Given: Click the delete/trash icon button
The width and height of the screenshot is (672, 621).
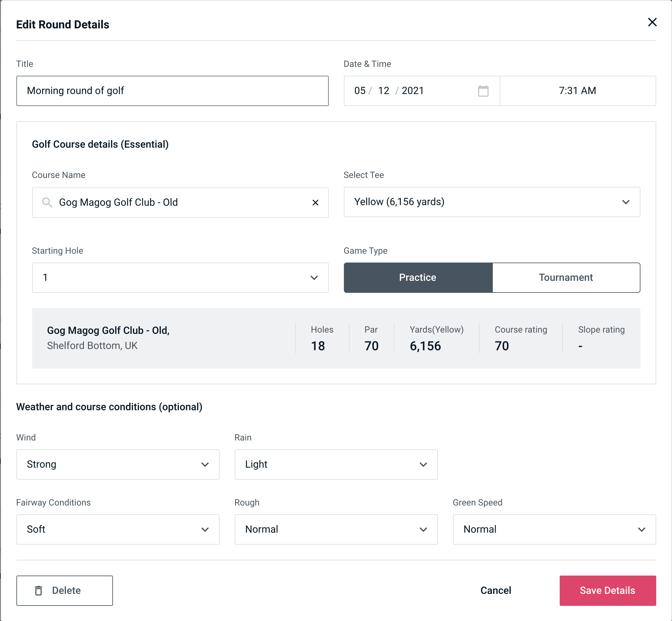Looking at the screenshot, I should point(39,590).
